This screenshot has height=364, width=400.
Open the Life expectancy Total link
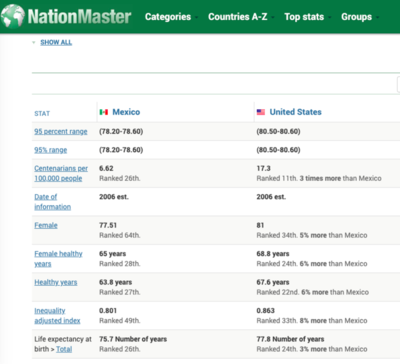64,349
